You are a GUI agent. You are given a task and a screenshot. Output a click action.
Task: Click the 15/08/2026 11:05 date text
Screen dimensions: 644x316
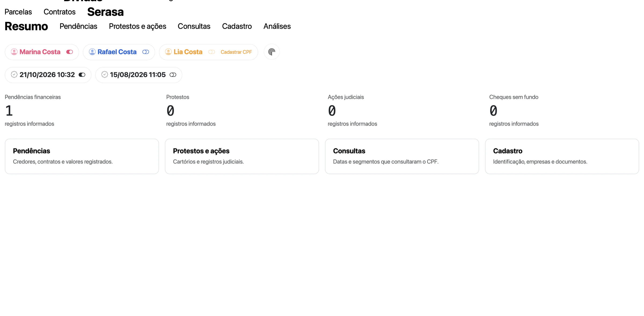pos(138,75)
